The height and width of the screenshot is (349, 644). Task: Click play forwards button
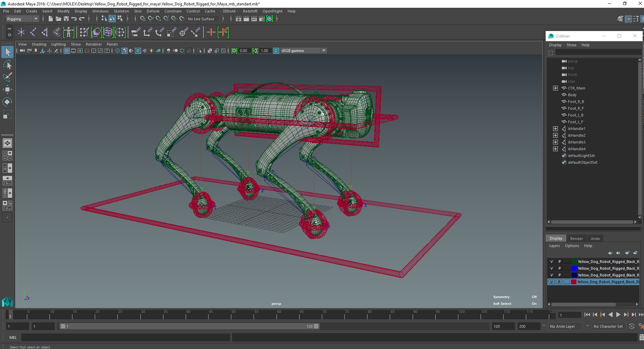click(x=618, y=315)
